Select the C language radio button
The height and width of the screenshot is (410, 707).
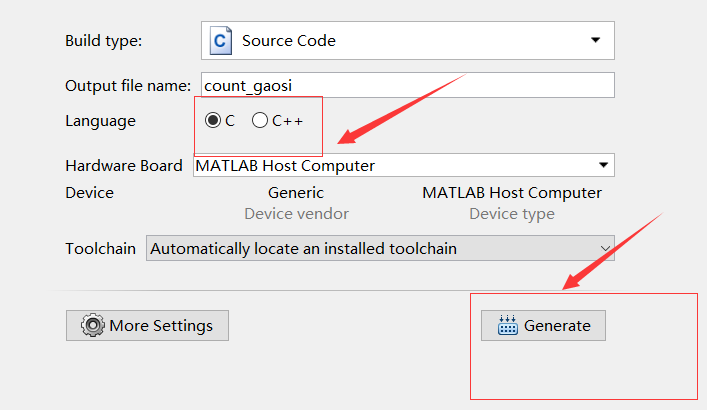click(213, 121)
